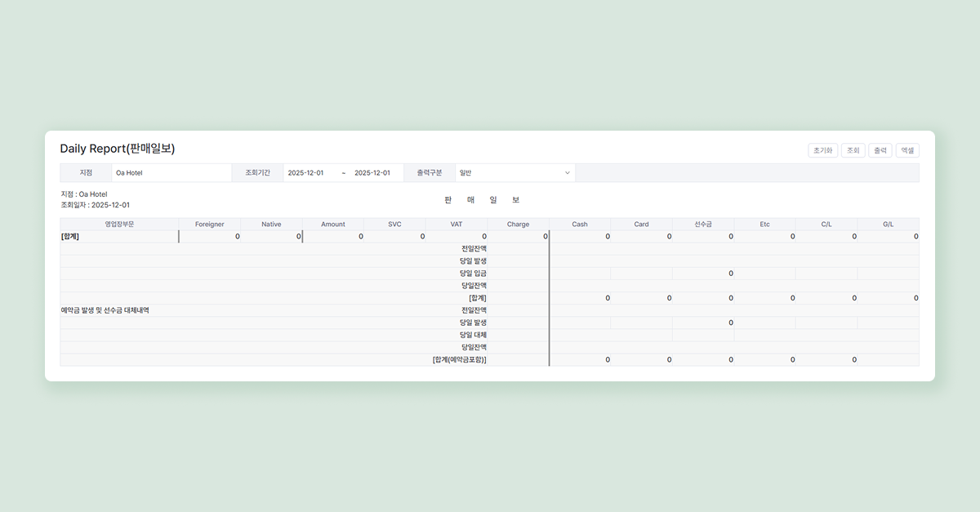
Task: Click the Cash column header
Action: [580, 224]
